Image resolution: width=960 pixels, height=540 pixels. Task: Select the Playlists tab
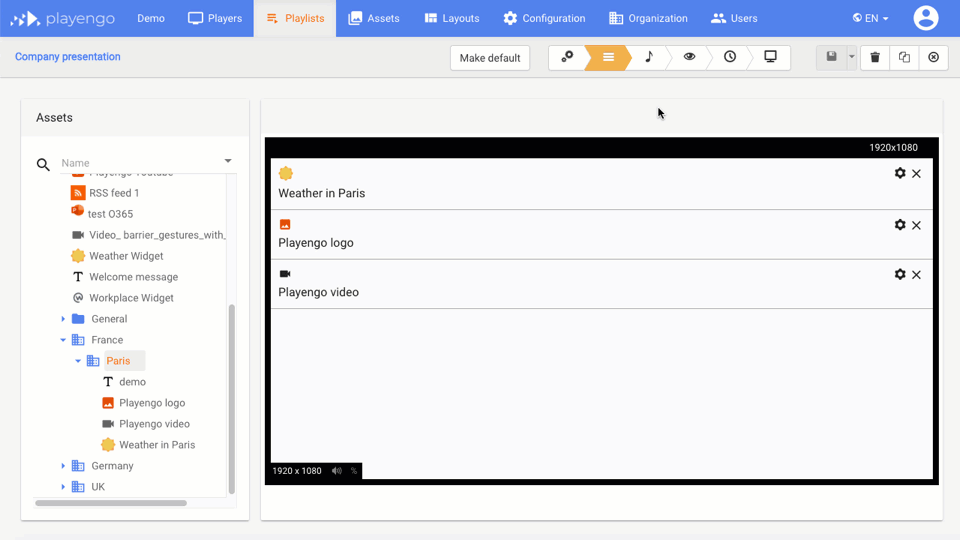click(x=295, y=18)
